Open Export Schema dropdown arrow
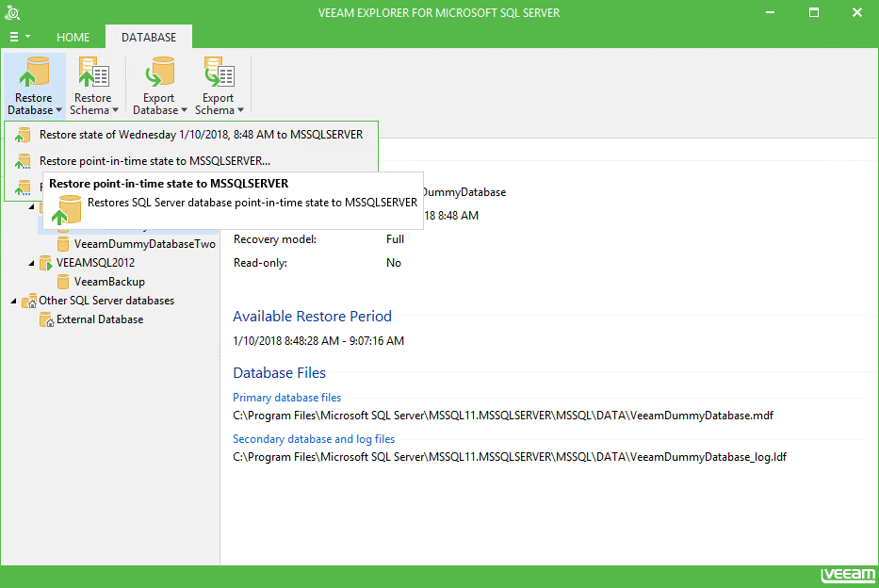Viewport: 879px width, 588px height. [x=240, y=110]
